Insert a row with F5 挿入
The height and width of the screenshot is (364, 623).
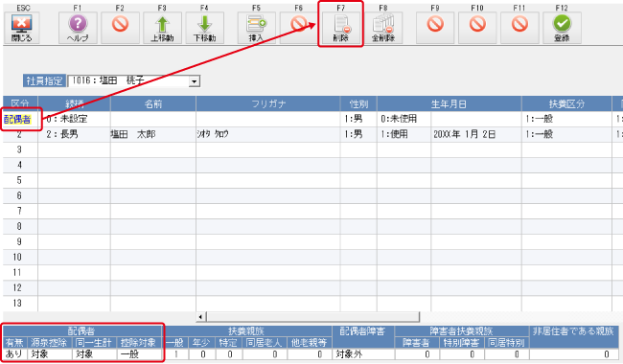pyautogui.click(x=256, y=28)
